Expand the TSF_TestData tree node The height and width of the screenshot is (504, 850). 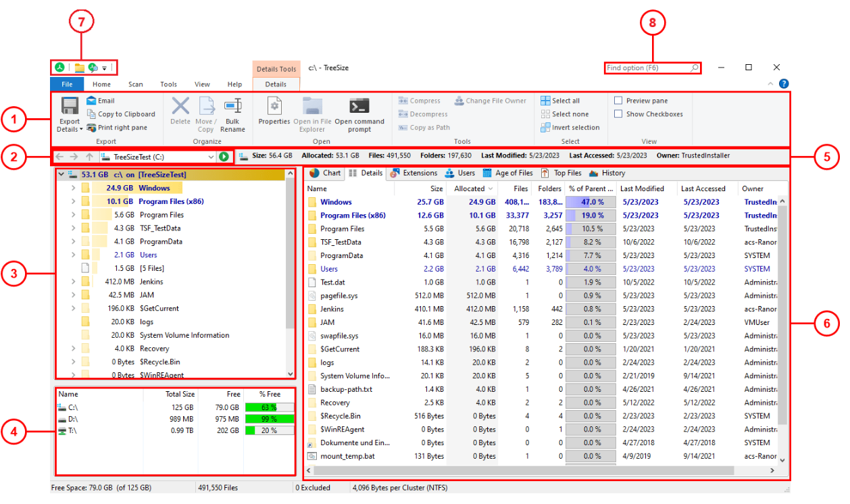tap(73, 228)
